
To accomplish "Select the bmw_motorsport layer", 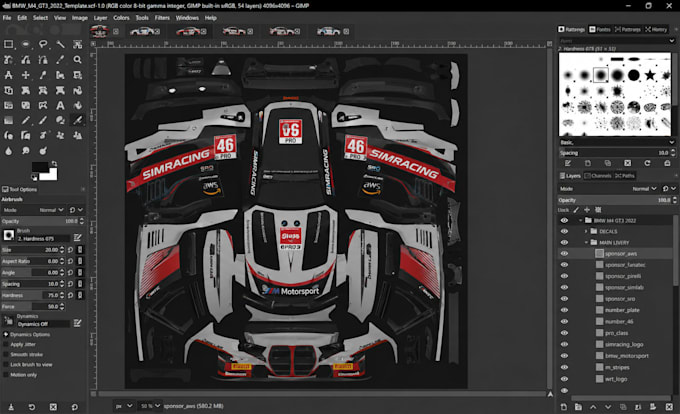I will pos(627,356).
